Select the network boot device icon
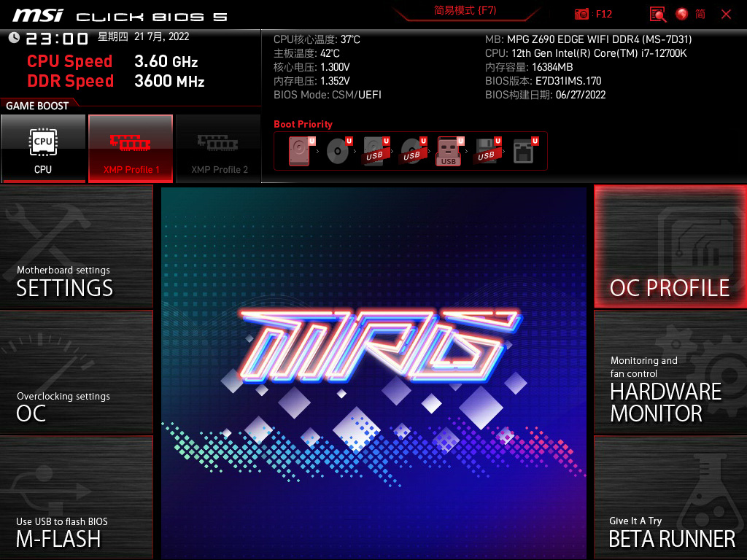The width and height of the screenshot is (747, 560). tap(525, 151)
